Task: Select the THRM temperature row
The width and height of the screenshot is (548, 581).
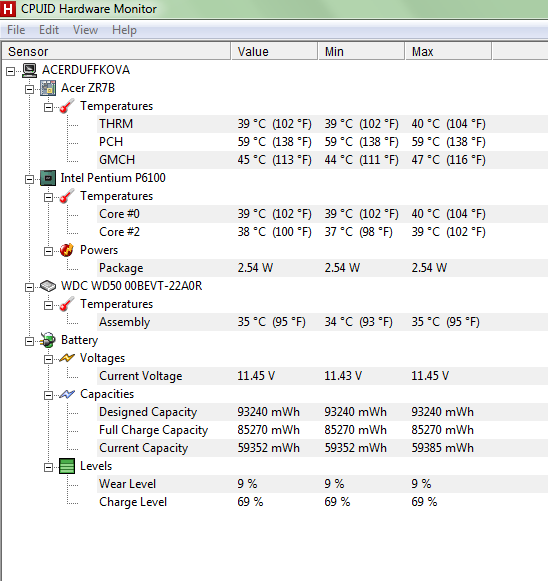Action: point(322,124)
